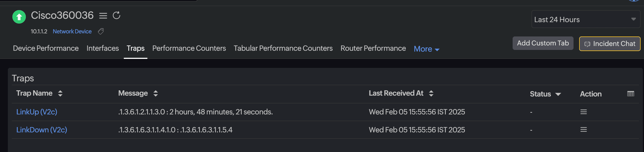Image resolution: width=644 pixels, height=152 pixels.
Task: Open the table column chooser icon
Action: 631,94
